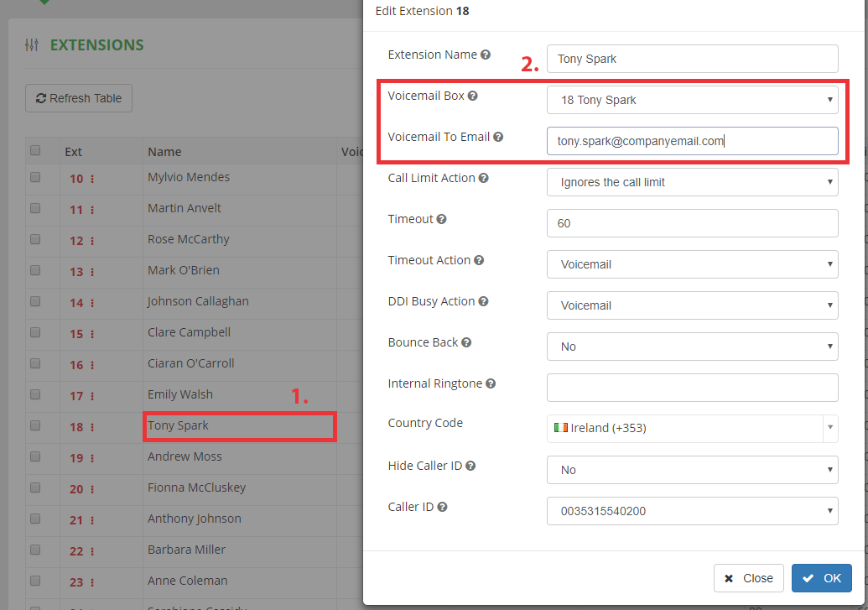The height and width of the screenshot is (610, 868).
Task: Open the DDI Busy Action dropdown
Action: [692, 305]
